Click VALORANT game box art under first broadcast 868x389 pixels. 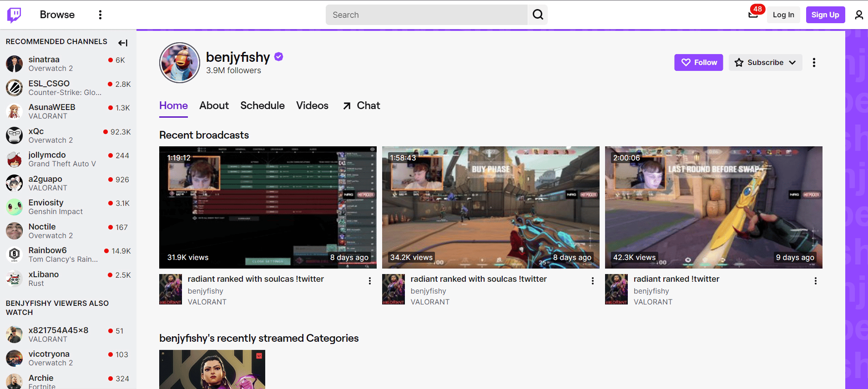click(x=171, y=289)
